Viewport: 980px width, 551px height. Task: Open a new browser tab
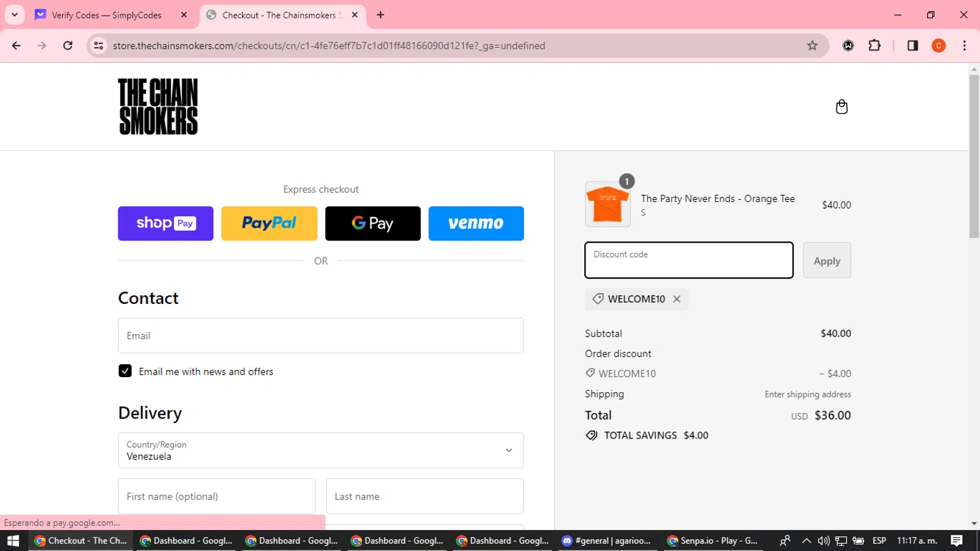click(x=381, y=14)
